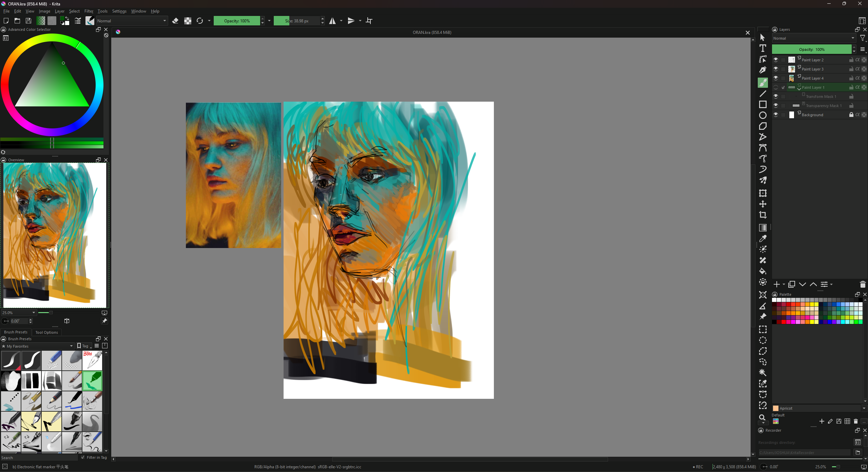The width and height of the screenshot is (868, 472).
Task: Delete layer with trash icon
Action: coord(863,284)
